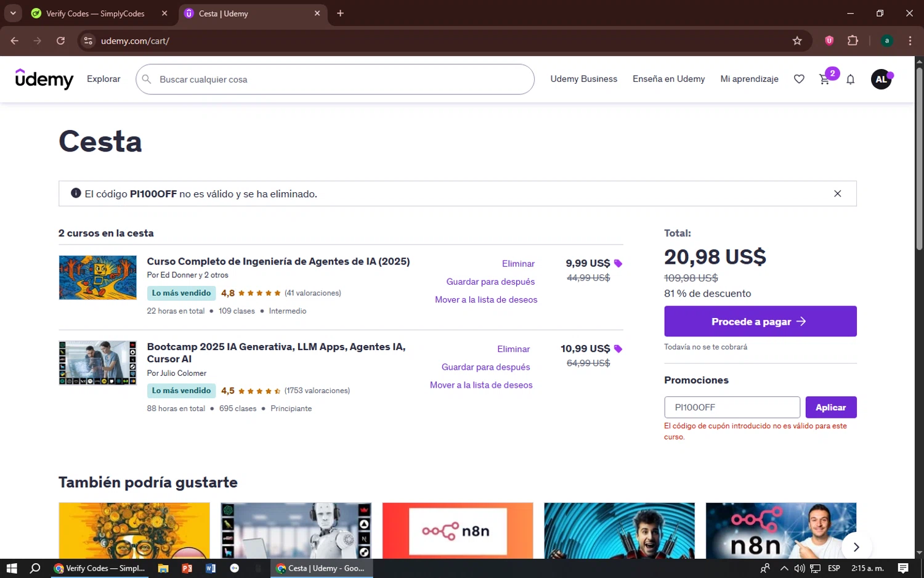Go to Mi aprendizaje
924x578 pixels.
749,79
